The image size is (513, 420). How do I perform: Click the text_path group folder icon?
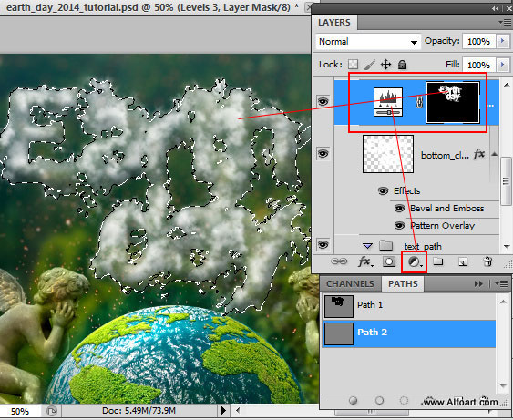click(x=386, y=245)
